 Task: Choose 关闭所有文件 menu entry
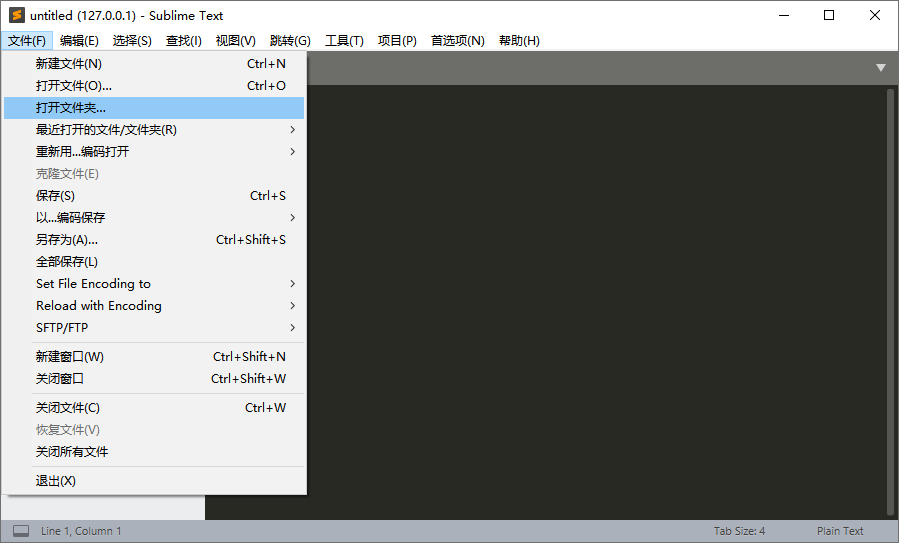click(x=154, y=452)
